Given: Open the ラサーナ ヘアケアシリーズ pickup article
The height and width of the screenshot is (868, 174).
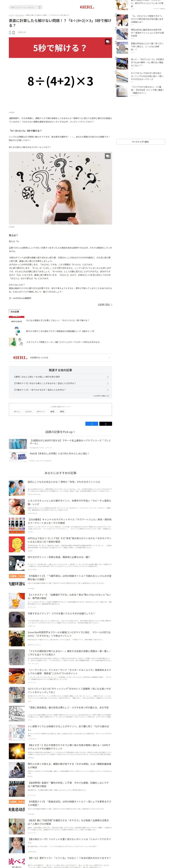Looking at the screenshot, I should [70, 442].
